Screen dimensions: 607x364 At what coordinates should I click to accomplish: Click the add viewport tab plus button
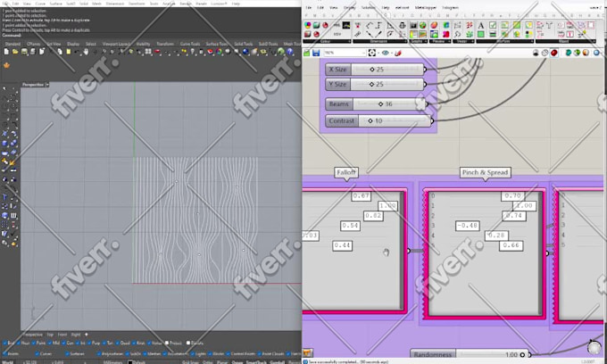pyautogui.click(x=86, y=335)
